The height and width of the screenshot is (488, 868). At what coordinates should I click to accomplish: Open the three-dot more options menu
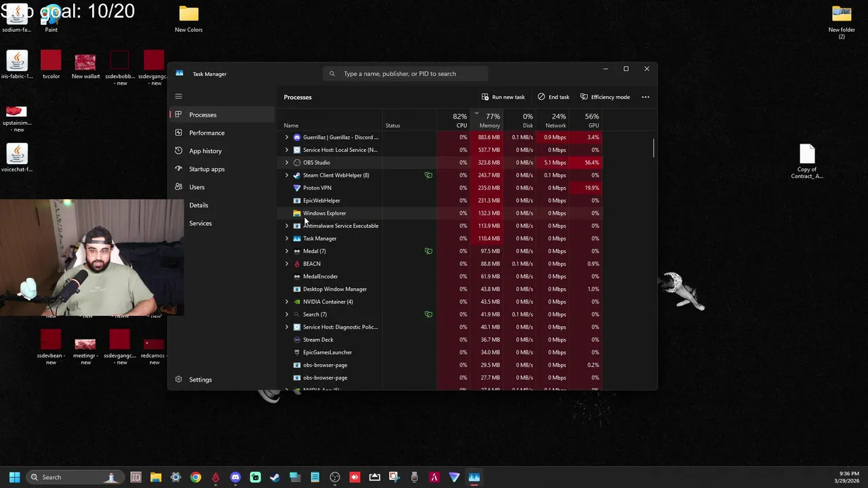click(646, 97)
